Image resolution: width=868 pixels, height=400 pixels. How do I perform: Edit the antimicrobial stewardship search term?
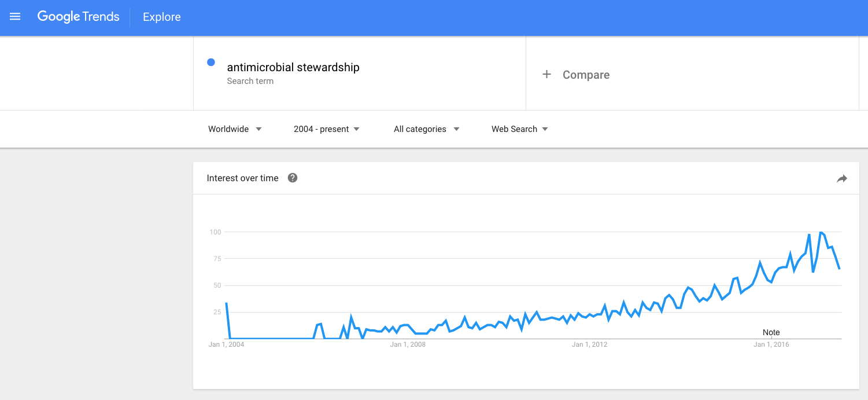(x=293, y=67)
